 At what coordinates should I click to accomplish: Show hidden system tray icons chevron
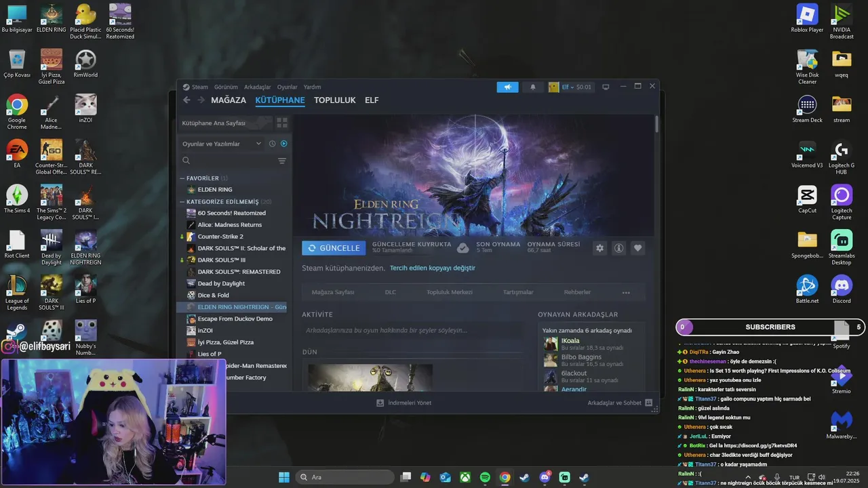(x=747, y=477)
